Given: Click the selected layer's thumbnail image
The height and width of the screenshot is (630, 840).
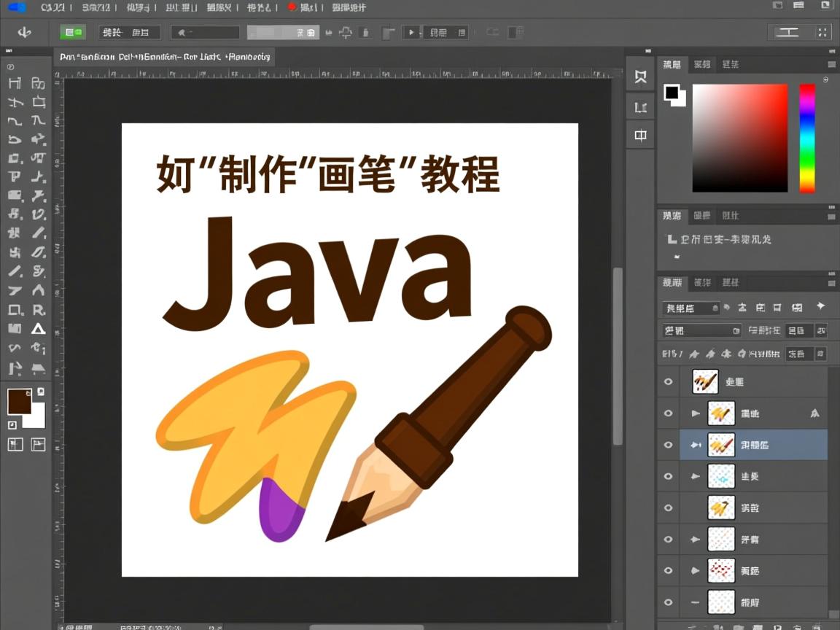Looking at the screenshot, I should pos(721,445).
